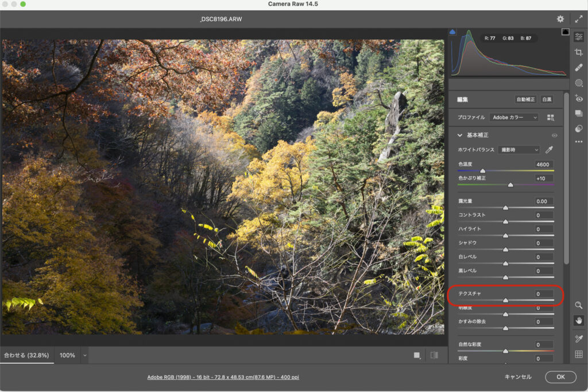Click the 白黒 button
The width and height of the screenshot is (588, 392).
click(547, 99)
